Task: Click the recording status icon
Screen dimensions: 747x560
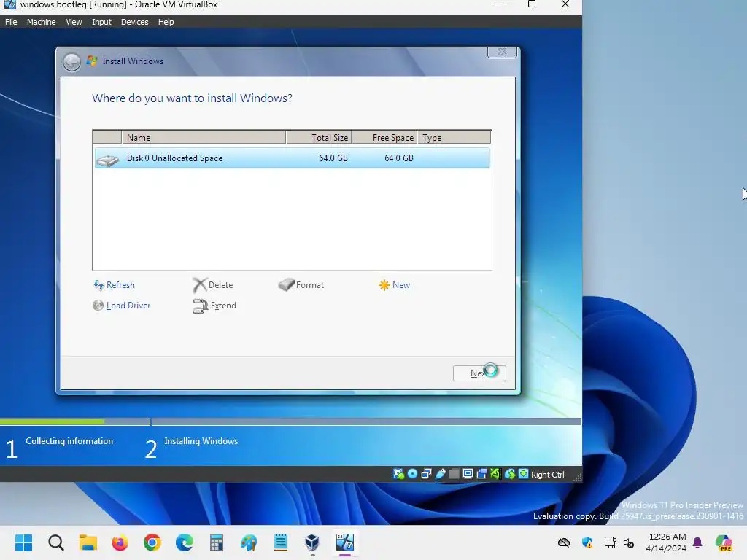Action: (481, 474)
